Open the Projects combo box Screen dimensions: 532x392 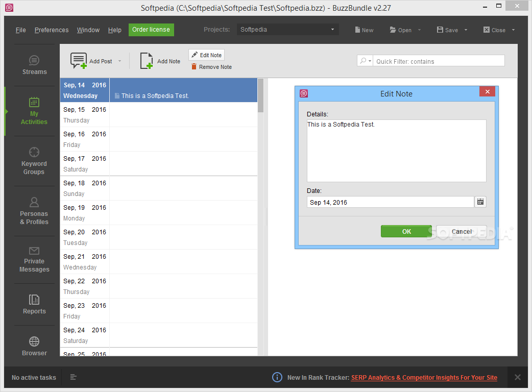[288, 30]
